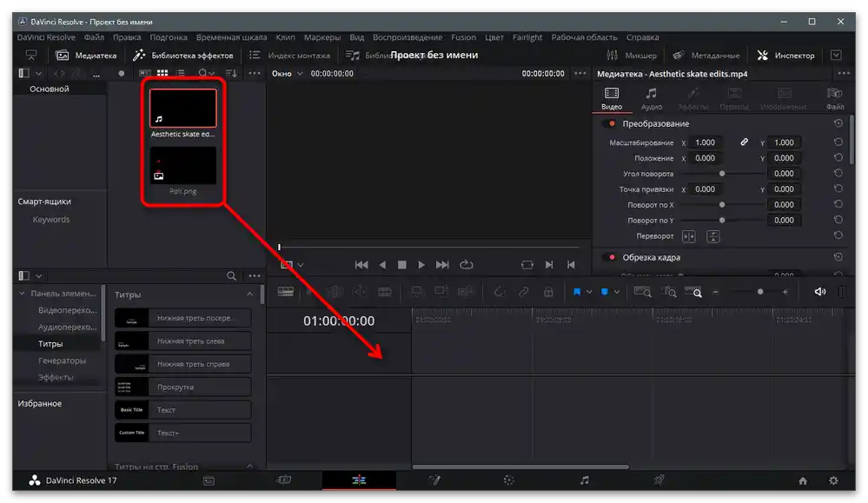Collapse the Титры section chevron

tap(249, 295)
